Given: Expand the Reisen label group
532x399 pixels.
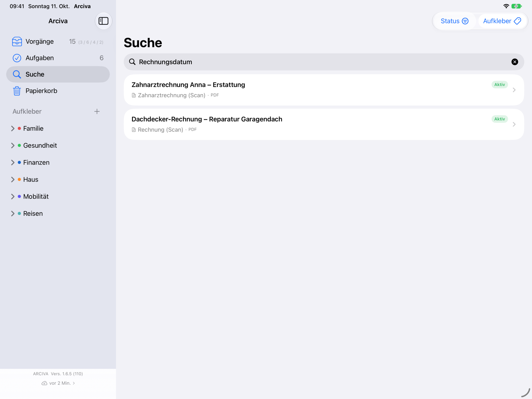Looking at the screenshot, I should click(13, 214).
